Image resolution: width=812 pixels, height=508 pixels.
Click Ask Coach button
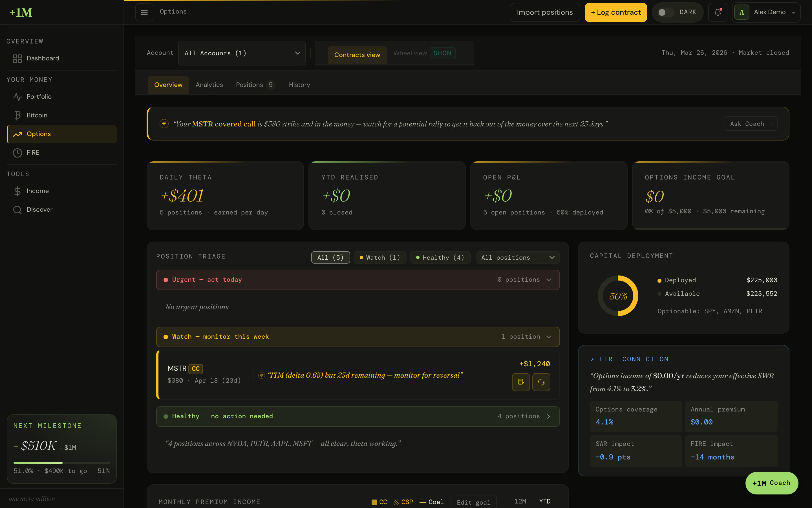coord(751,124)
